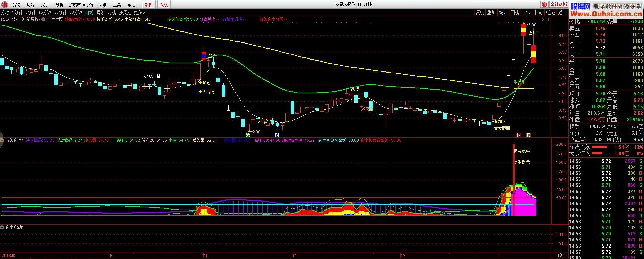Click the 返回 back button

[x=562, y=12]
